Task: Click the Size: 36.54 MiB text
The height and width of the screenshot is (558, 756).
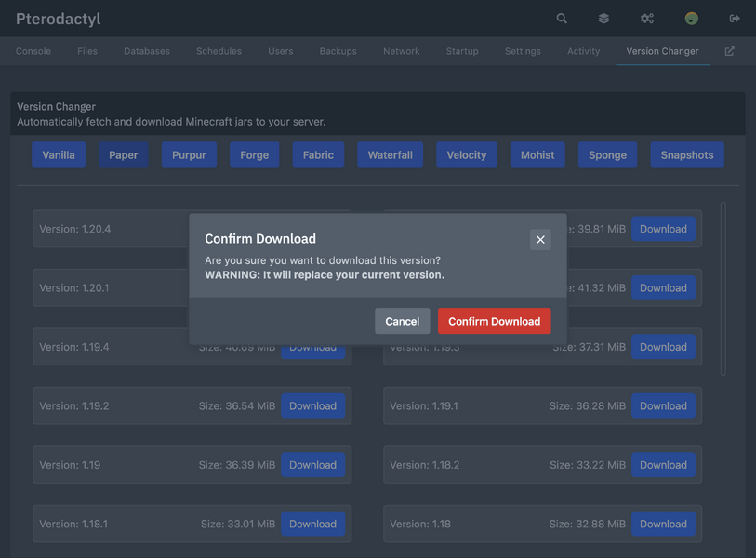Action: tap(237, 406)
